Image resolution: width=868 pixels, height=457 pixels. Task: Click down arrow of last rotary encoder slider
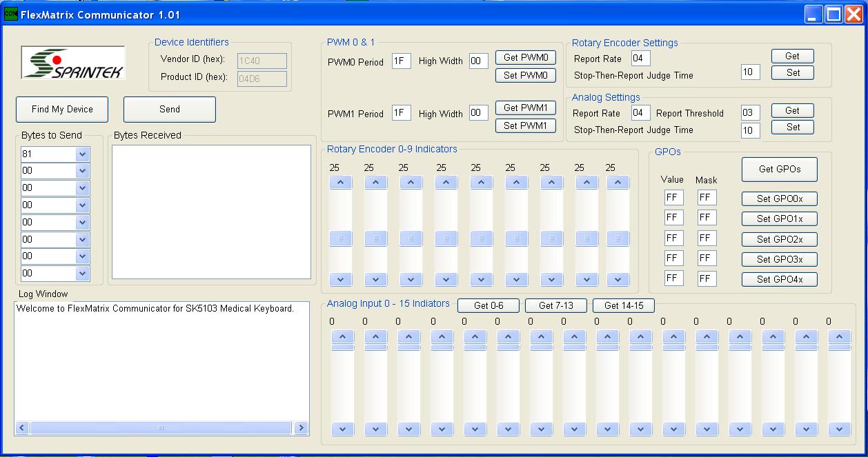tap(618, 280)
